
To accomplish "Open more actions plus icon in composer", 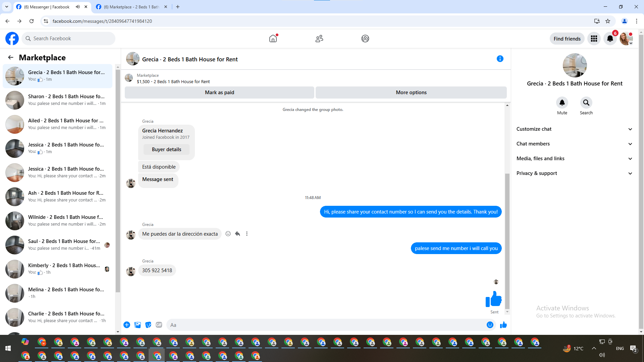I will click(x=127, y=325).
